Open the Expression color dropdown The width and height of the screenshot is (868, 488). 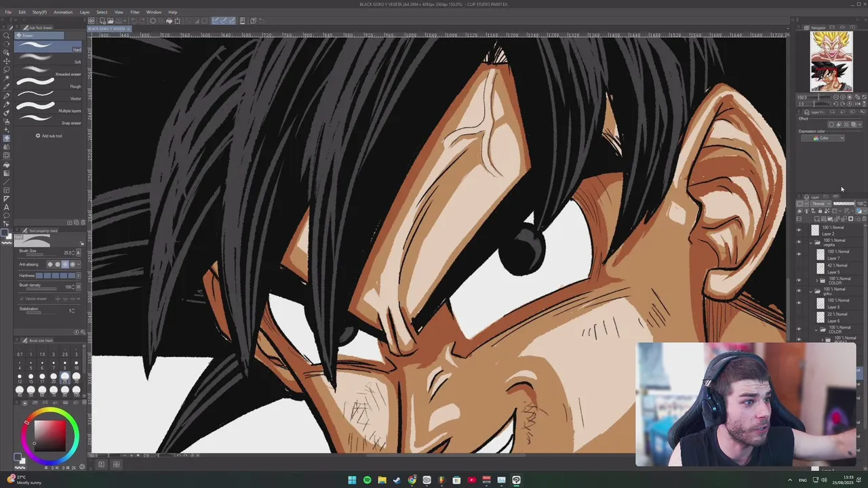823,138
